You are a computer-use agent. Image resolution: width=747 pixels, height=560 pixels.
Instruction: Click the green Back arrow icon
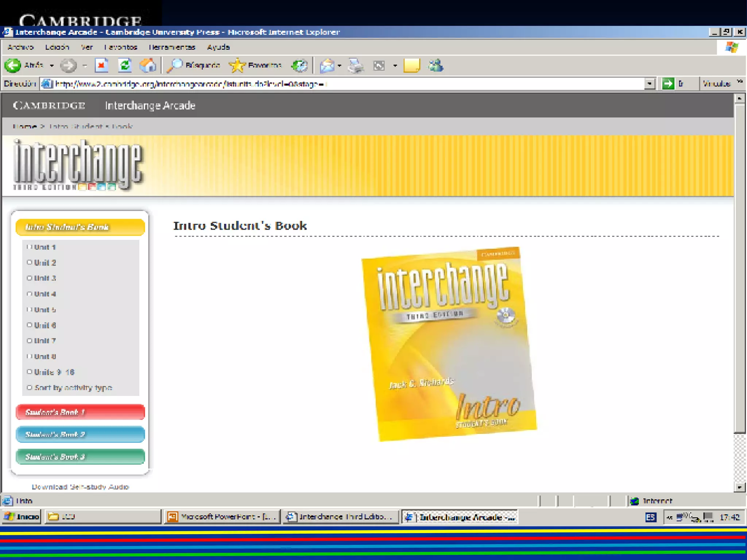coord(13,66)
